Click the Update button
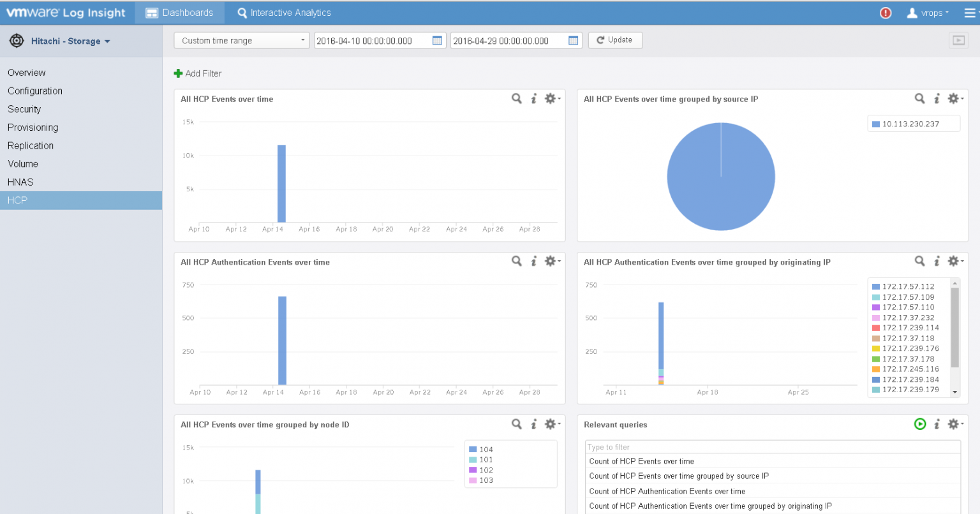 (x=615, y=40)
